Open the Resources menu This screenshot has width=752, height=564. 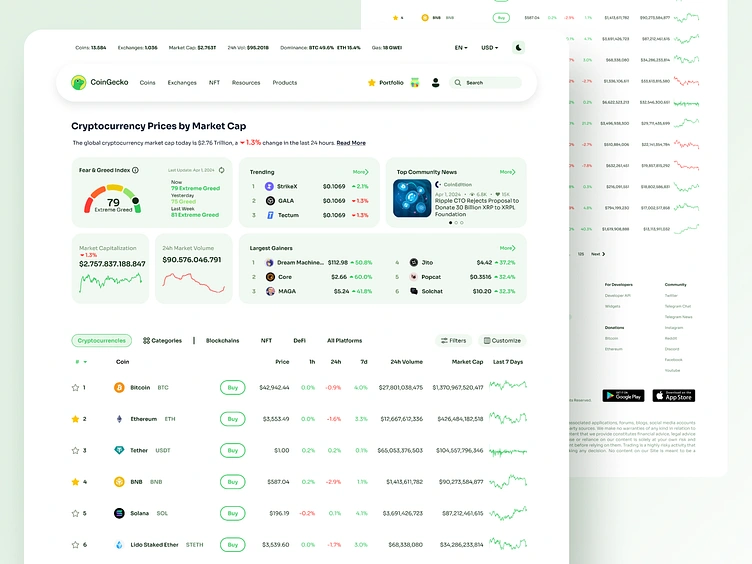tap(246, 82)
